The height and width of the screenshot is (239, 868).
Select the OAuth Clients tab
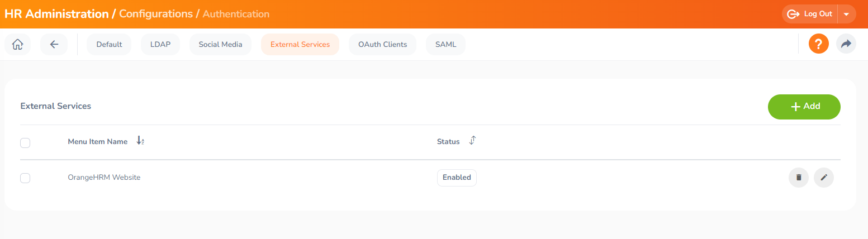click(382, 45)
